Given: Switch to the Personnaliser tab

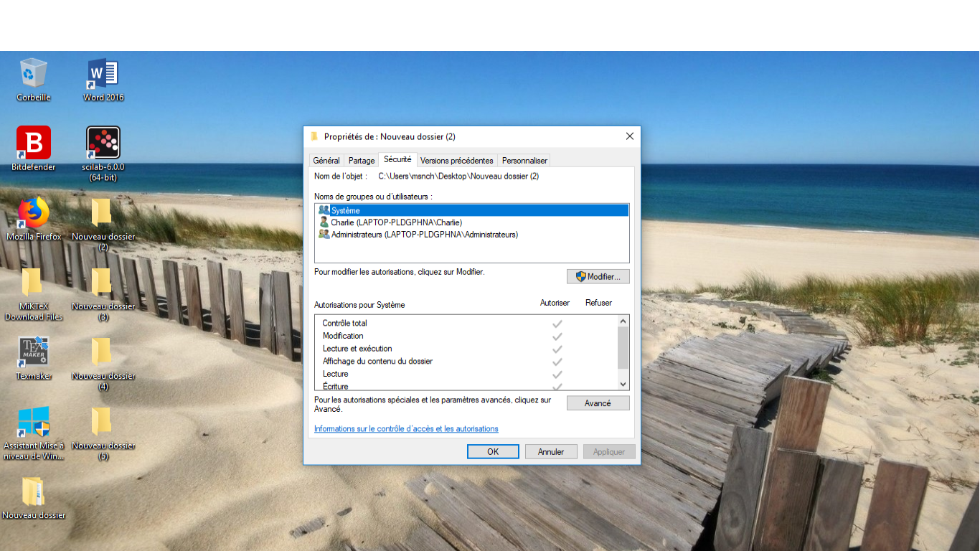Looking at the screenshot, I should pyautogui.click(x=524, y=161).
